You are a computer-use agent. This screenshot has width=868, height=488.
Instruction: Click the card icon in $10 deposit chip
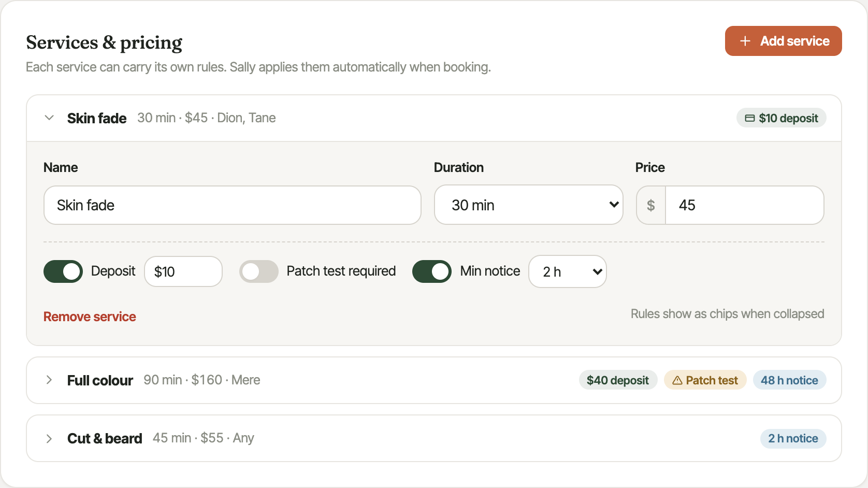point(749,118)
